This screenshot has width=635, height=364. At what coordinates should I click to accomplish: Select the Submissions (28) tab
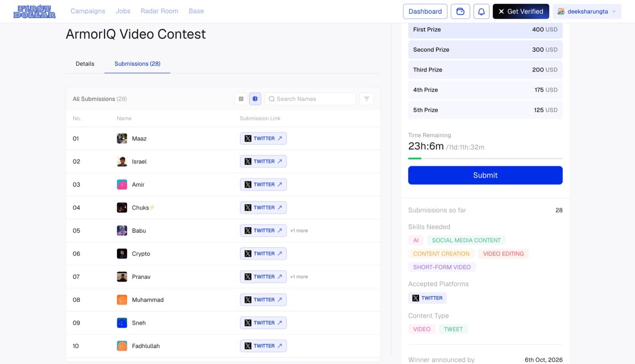(137, 64)
